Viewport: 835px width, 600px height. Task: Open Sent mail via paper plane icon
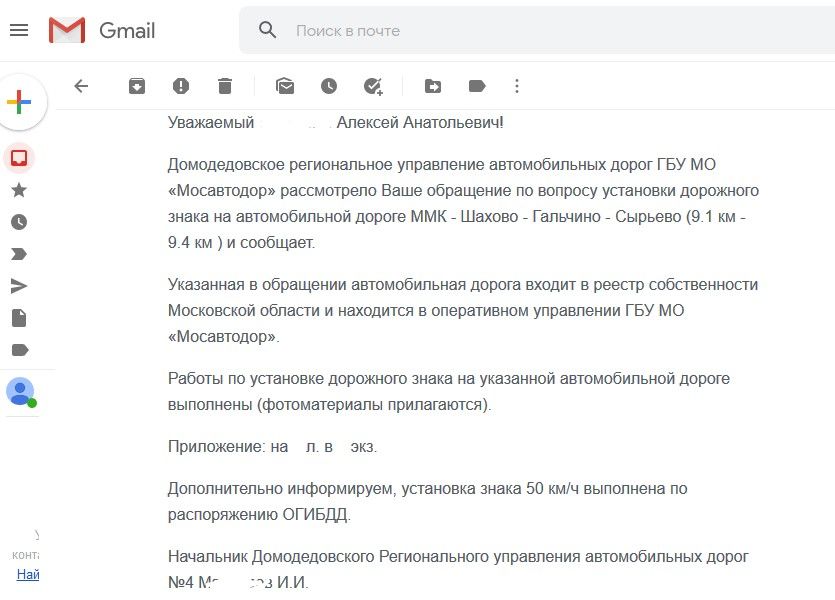pos(19,286)
